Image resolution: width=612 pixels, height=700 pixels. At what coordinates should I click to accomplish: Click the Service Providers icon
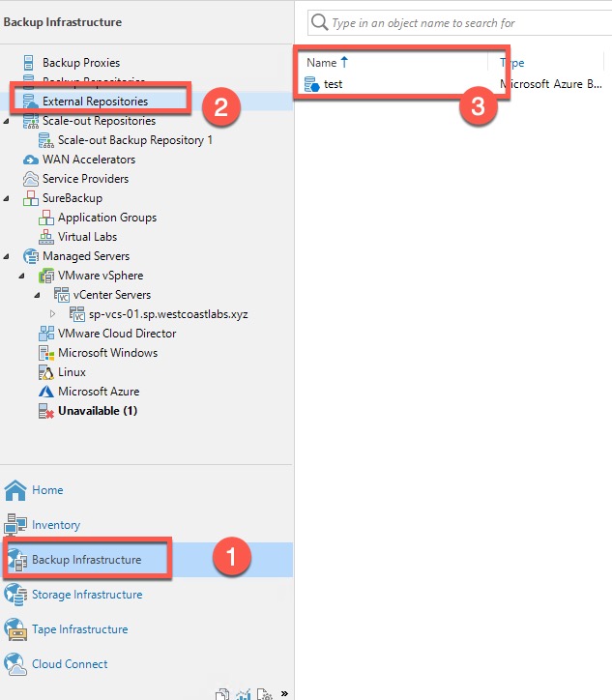30,179
